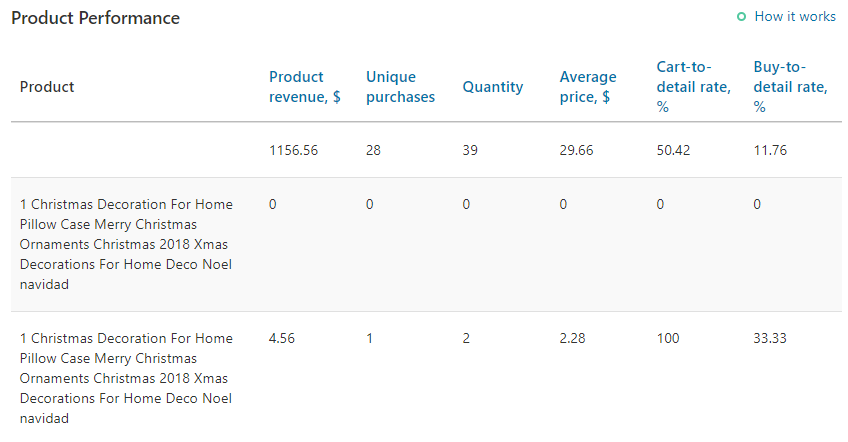Image resolution: width=848 pixels, height=442 pixels.
Task: Click overall average price 29.66
Action: tap(576, 150)
